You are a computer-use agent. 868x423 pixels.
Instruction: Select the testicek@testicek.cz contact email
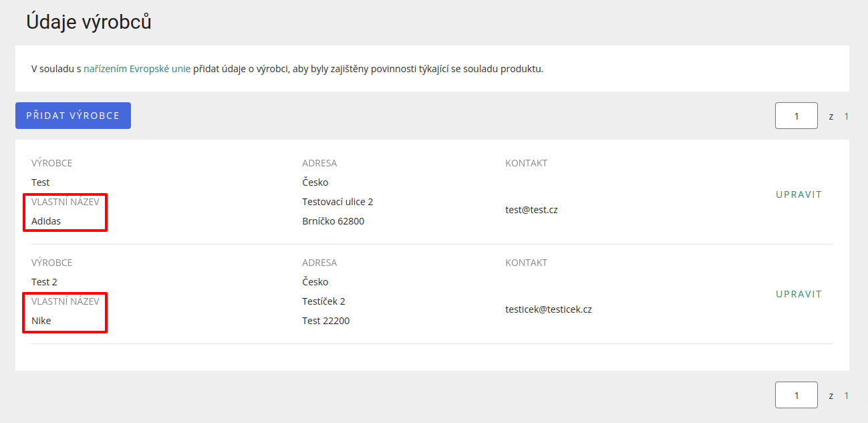tap(549, 309)
